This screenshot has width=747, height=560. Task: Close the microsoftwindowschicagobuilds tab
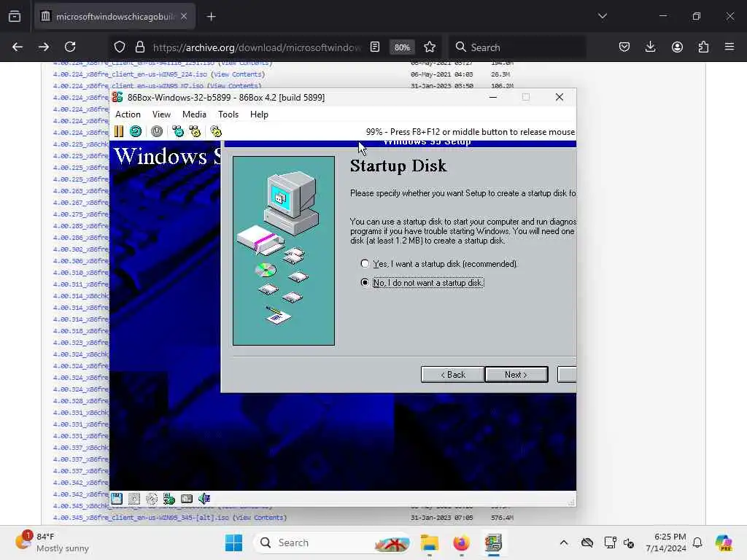click(x=184, y=16)
